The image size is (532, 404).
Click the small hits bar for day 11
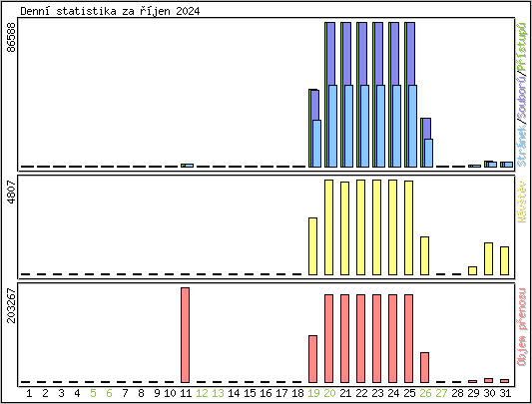[183, 166]
